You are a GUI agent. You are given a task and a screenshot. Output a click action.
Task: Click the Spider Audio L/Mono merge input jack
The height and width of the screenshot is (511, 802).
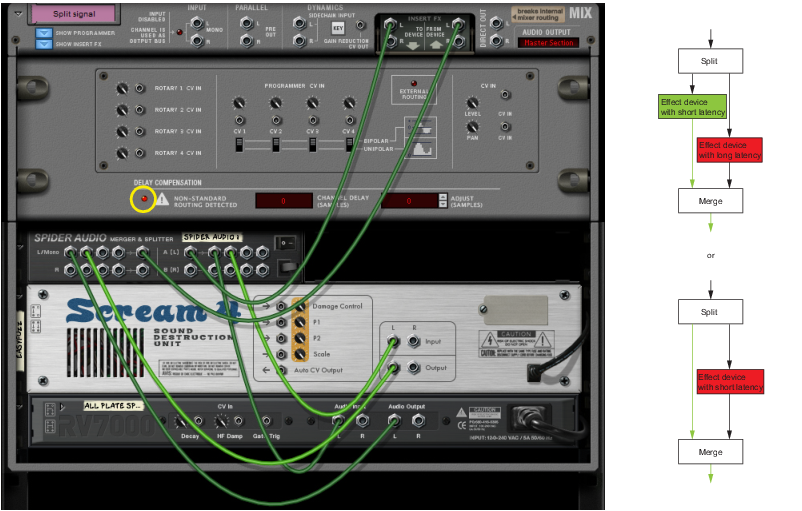(x=72, y=253)
